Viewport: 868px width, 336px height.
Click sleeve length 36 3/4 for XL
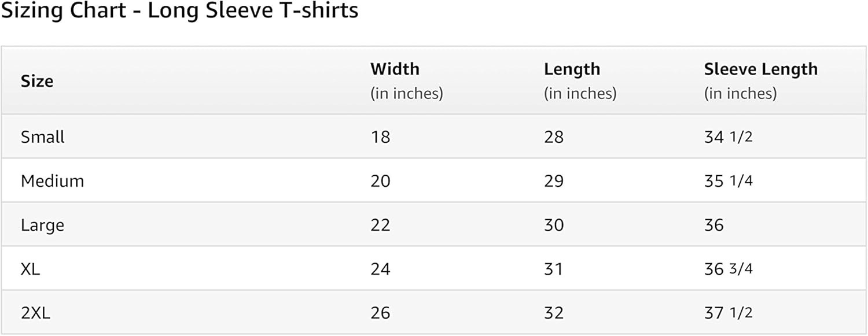[x=728, y=269]
